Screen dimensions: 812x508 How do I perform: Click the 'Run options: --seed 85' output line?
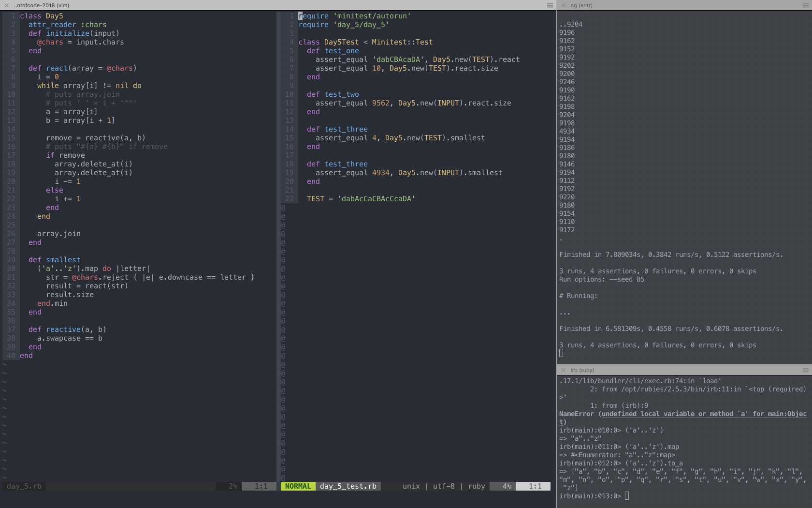coord(601,280)
